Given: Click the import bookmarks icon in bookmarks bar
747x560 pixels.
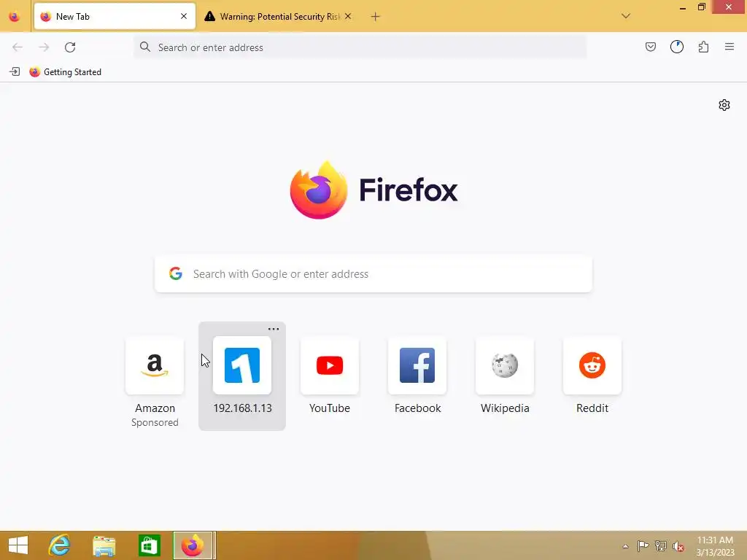Looking at the screenshot, I should 15,72.
